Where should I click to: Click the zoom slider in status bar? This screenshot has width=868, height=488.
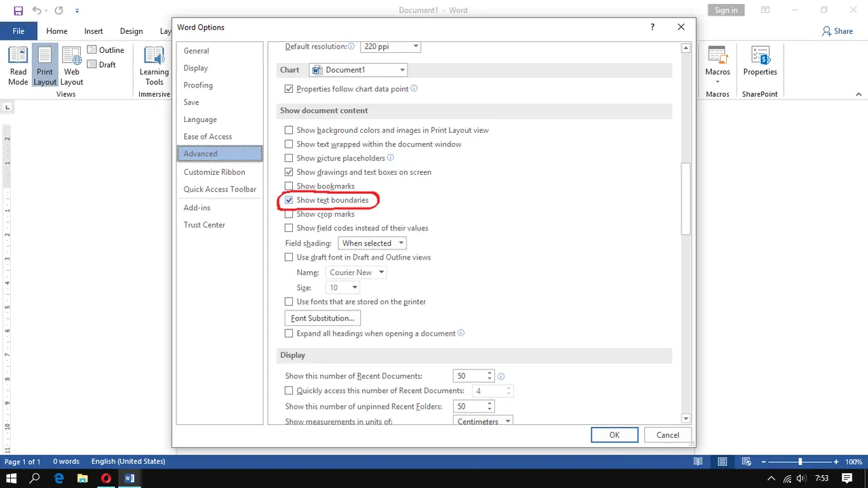(800, 462)
